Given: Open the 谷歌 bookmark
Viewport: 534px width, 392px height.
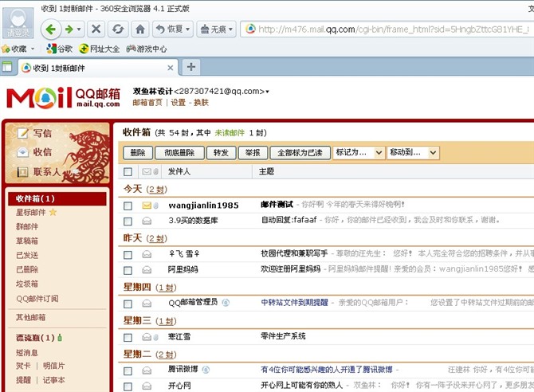Looking at the screenshot, I should click(x=59, y=49).
